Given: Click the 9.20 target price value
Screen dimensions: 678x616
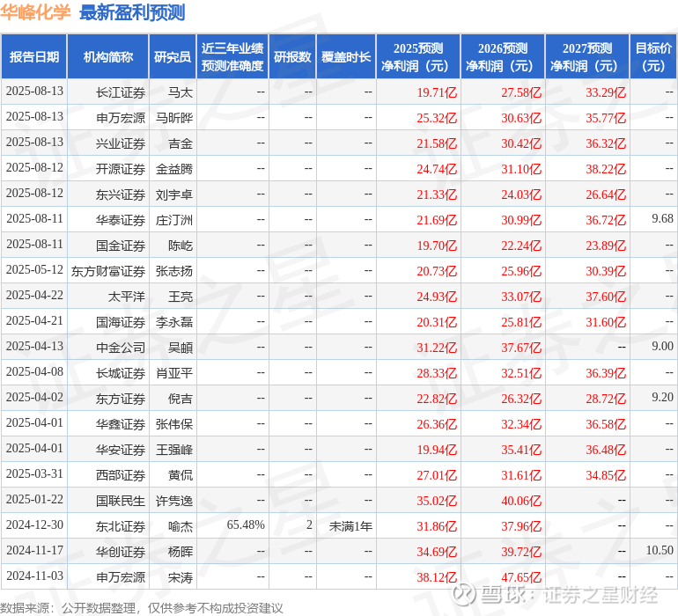Looking at the screenshot, I should pyautogui.click(x=662, y=397).
